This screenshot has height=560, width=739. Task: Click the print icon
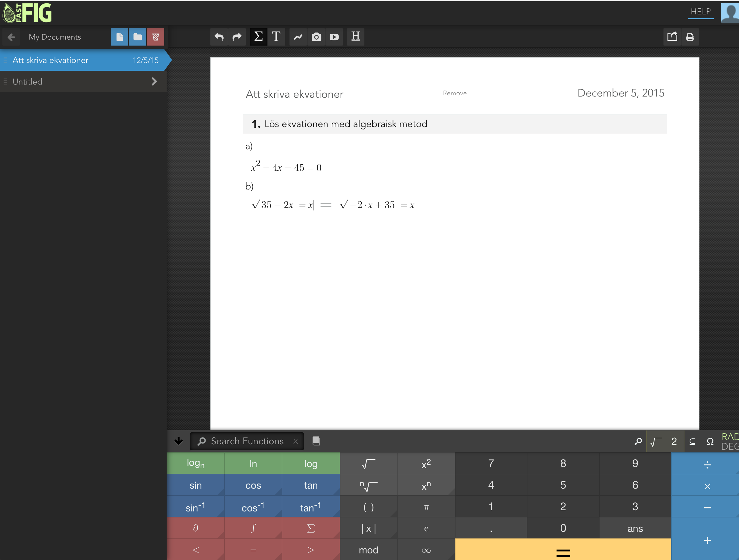pos(690,37)
